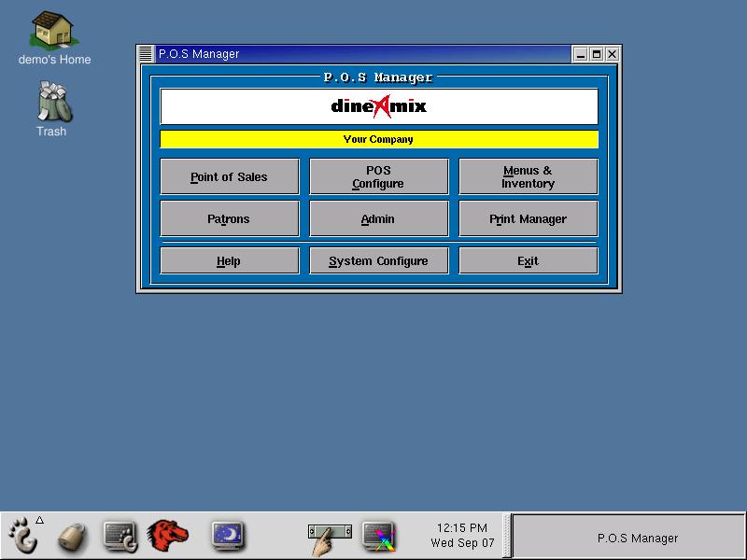Launch the terminal icon with GNOME foot
The image size is (747, 560).
pos(120,536)
